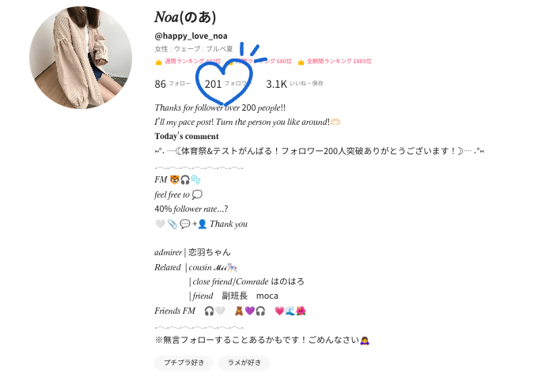Click the crown icon beside 全期間ランキング 1885位

(x=301, y=62)
